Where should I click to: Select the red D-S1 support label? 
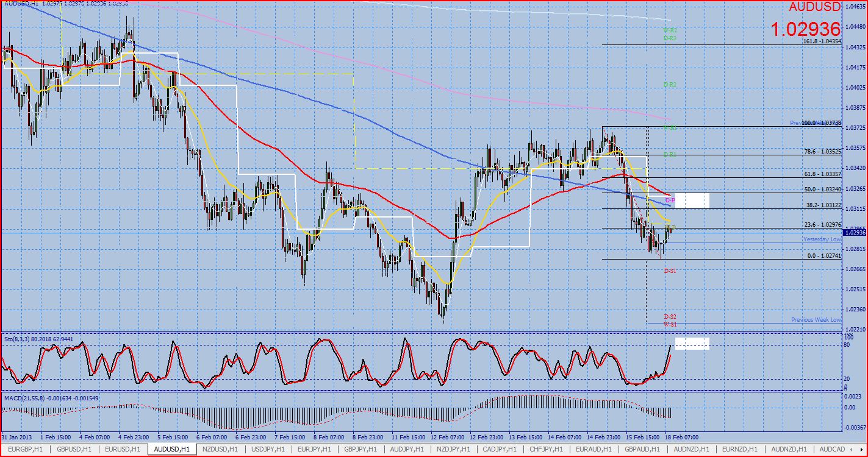pos(670,271)
